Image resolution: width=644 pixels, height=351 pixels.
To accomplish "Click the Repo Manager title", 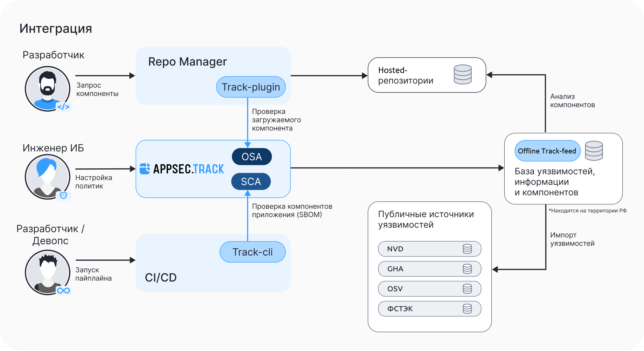I will [x=187, y=62].
